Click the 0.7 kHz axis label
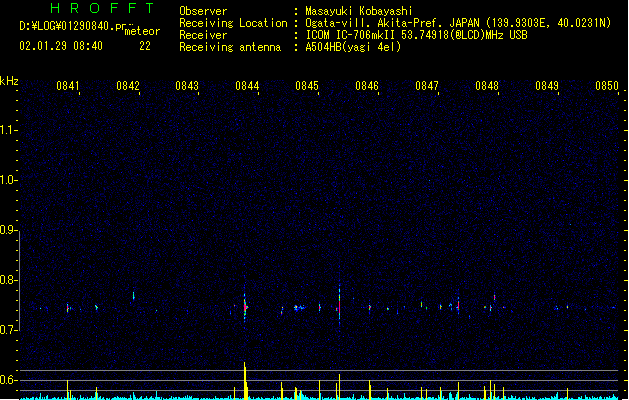 (x=8, y=330)
